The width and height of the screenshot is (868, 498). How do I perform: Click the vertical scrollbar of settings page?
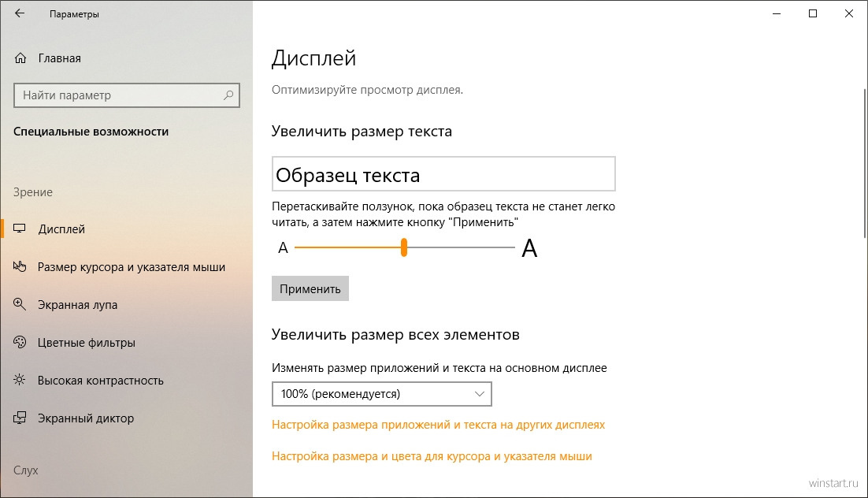(x=864, y=163)
